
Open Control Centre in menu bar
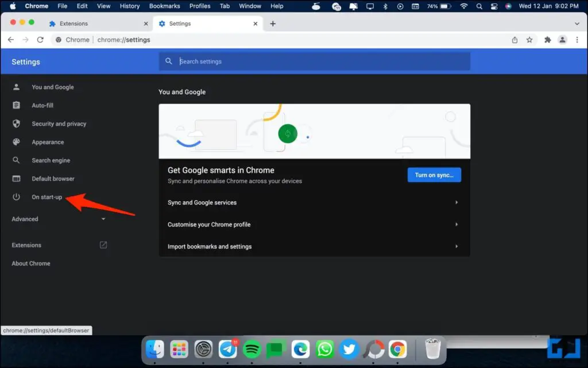(x=494, y=6)
